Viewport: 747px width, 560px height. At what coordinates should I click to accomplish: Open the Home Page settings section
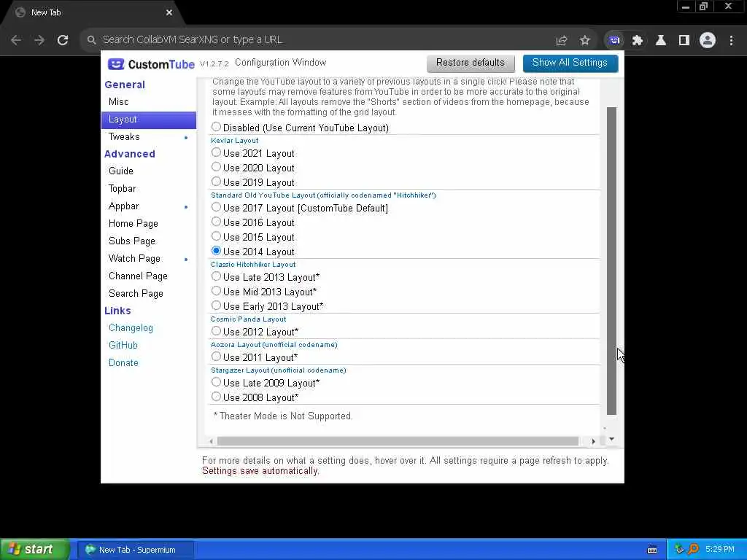pos(149,224)
